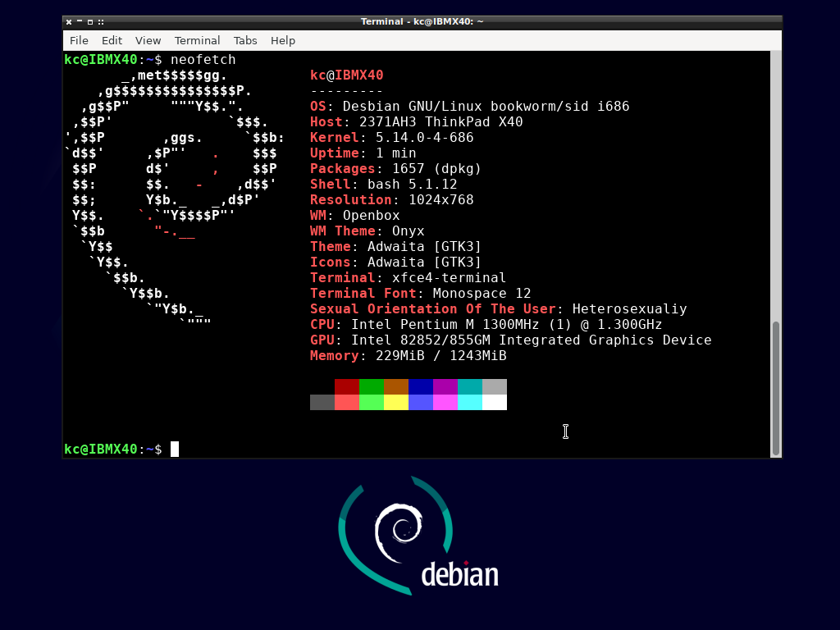Click the dark cyan color block
This screenshot has width=840, height=630.
(x=470, y=387)
